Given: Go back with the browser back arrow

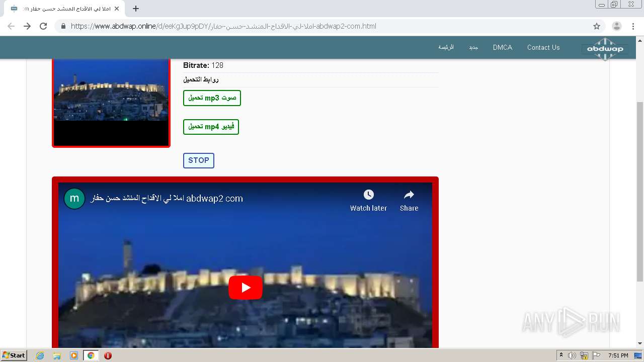Looking at the screenshot, I should click(x=11, y=26).
